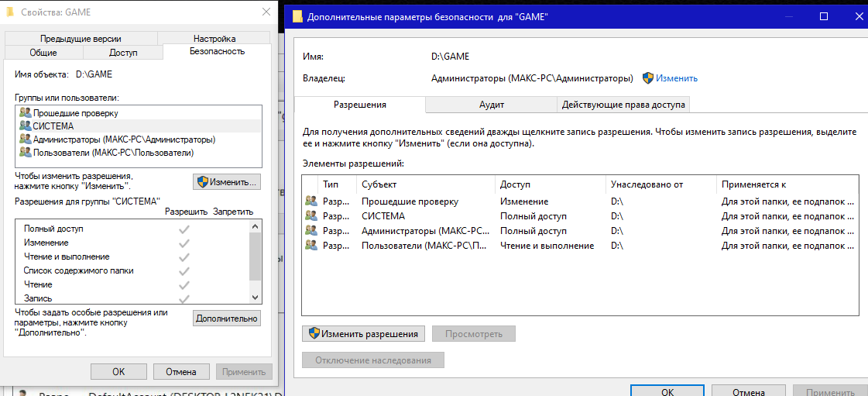Image resolution: width=868 pixels, height=396 pixels.
Task: Sort by Субъект column header
Action: 426,184
